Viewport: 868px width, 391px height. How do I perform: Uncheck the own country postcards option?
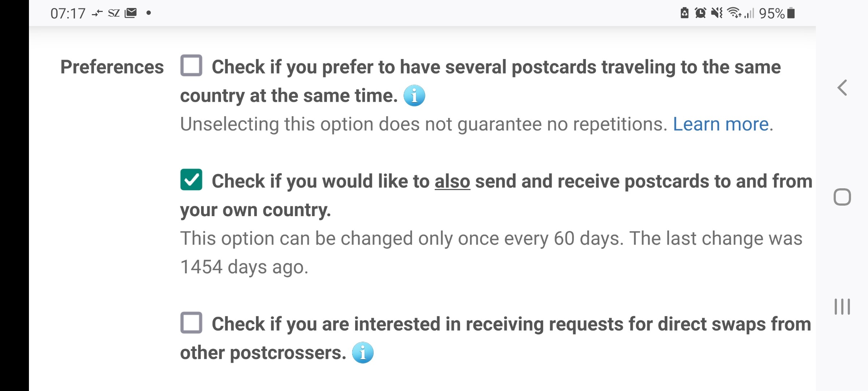click(191, 180)
